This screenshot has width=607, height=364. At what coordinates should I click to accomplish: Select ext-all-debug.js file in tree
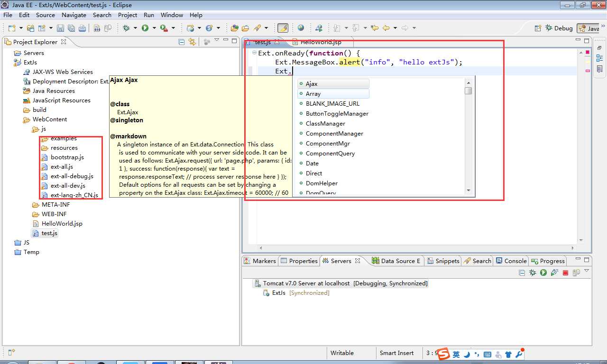[72, 176]
